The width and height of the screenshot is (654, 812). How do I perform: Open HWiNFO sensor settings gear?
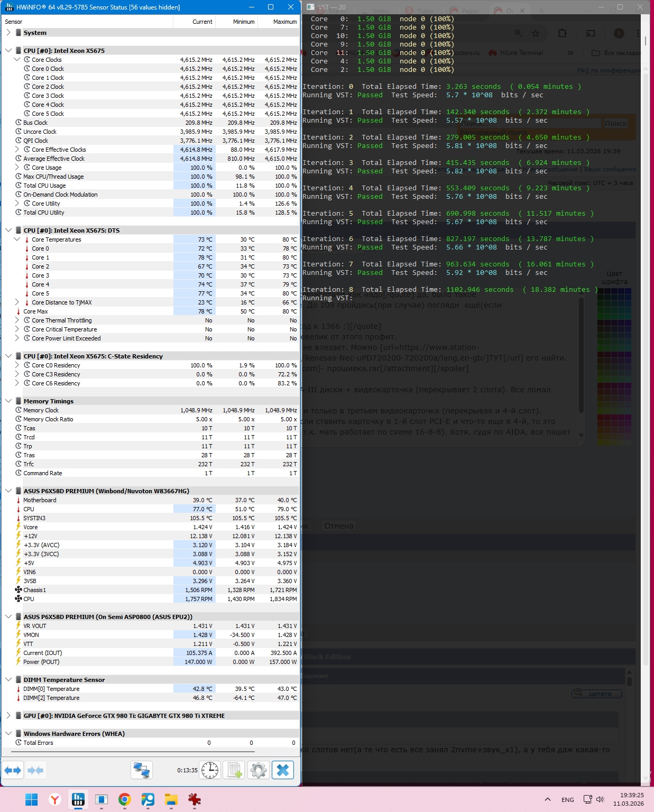(259, 770)
